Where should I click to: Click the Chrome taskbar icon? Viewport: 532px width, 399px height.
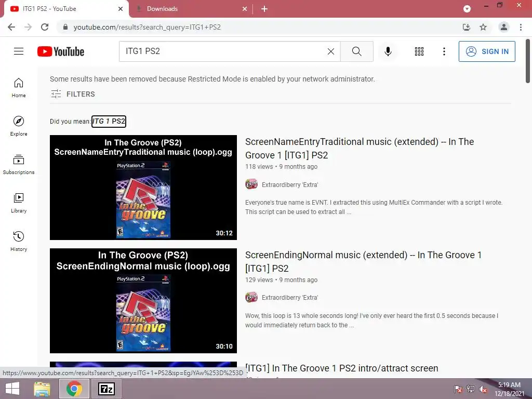74,389
